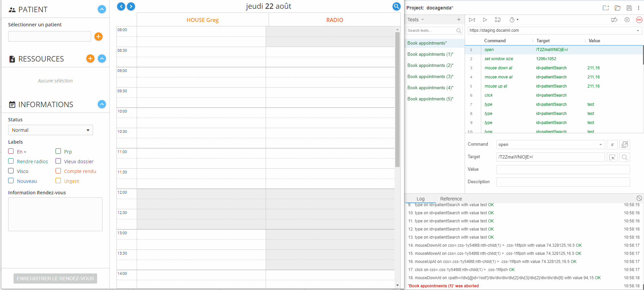Select target in page icon
Viewport: 644px width, 290px height.
click(x=612, y=157)
